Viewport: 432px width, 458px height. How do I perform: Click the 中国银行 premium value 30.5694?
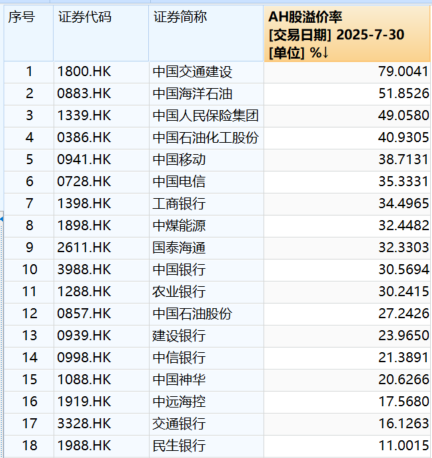403,269
